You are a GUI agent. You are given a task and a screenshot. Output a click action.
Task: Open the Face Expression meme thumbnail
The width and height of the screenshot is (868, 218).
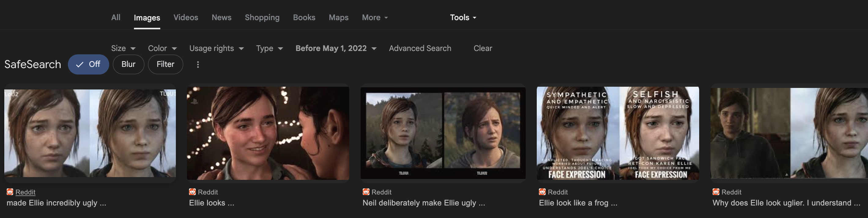click(618, 133)
